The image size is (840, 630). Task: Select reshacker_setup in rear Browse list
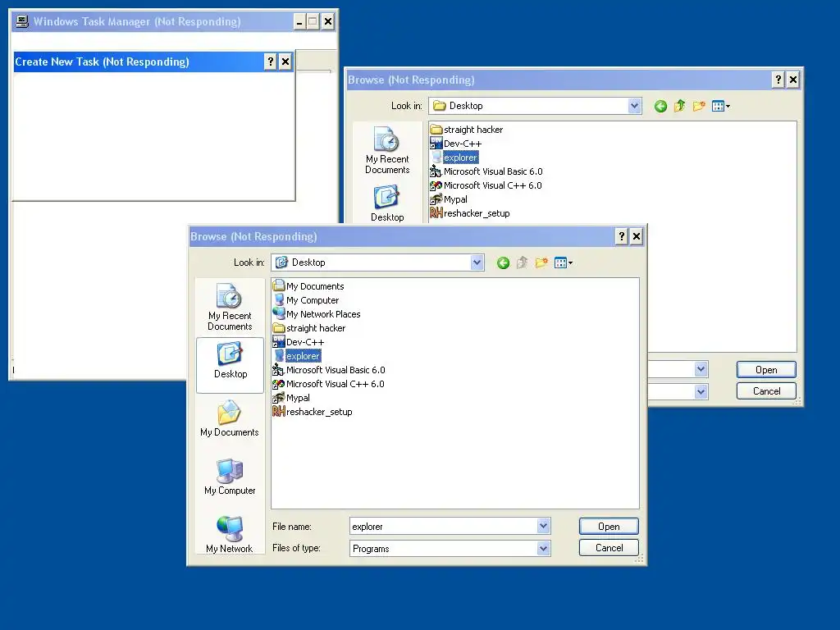click(470, 213)
